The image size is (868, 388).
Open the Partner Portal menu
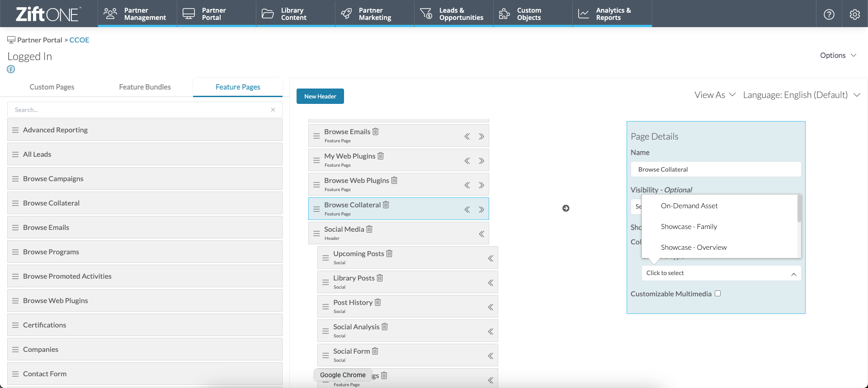pos(216,14)
